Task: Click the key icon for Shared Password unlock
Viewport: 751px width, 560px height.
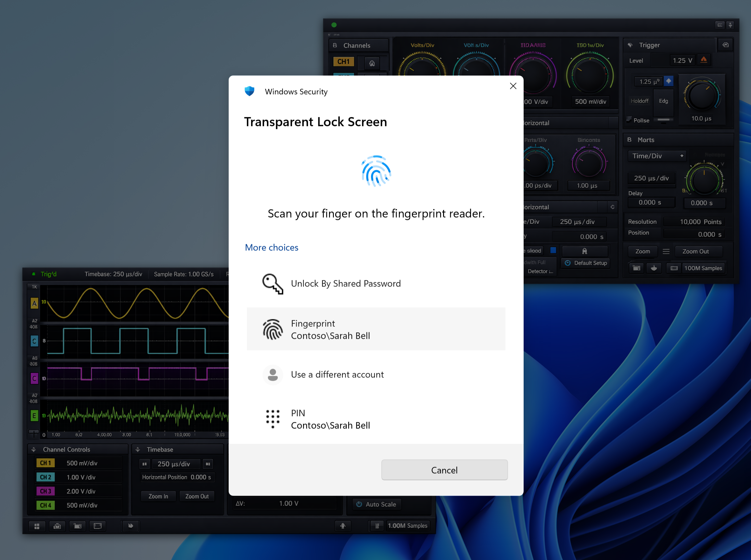Action: click(273, 284)
